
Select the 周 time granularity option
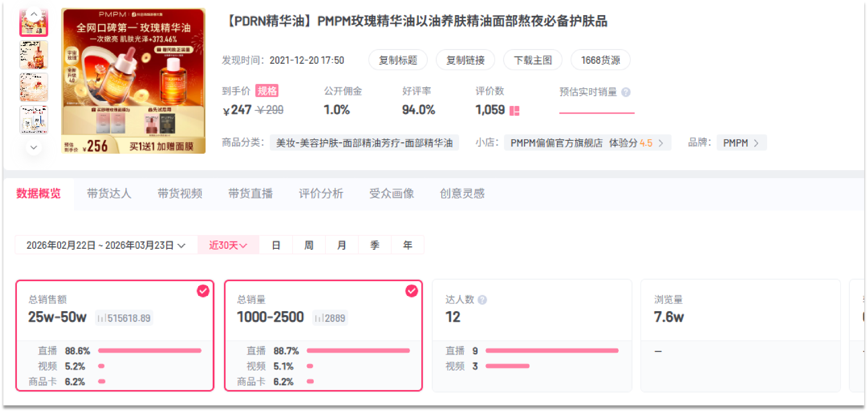pyautogui.click(x=309, y=245)
